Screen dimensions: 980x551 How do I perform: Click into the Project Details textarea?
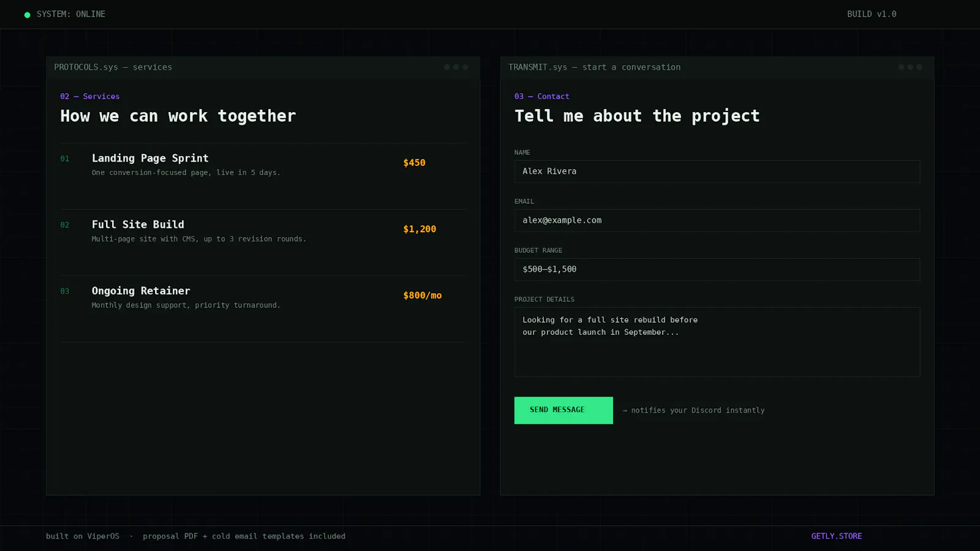pyautogui.click(x=717, y=342)
